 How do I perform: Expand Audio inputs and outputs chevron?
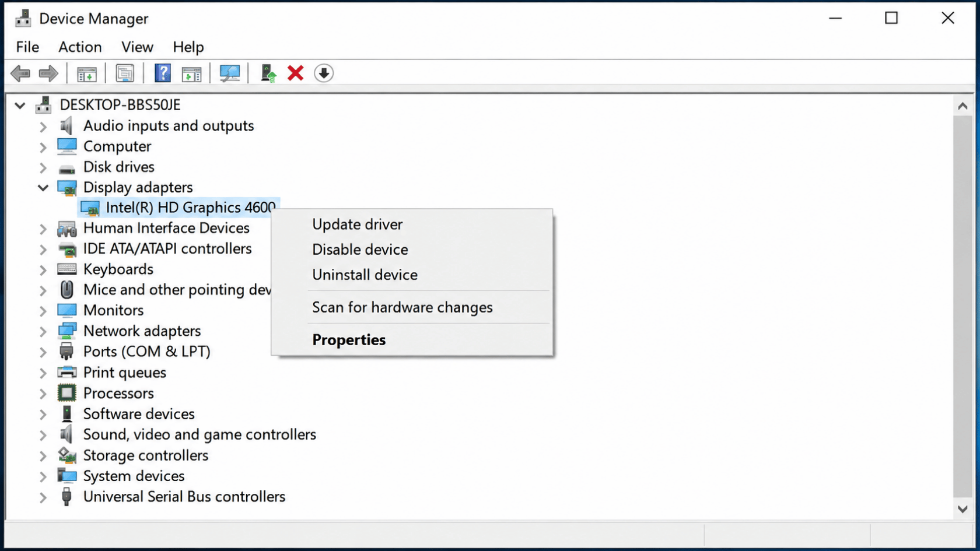[43, 126]
